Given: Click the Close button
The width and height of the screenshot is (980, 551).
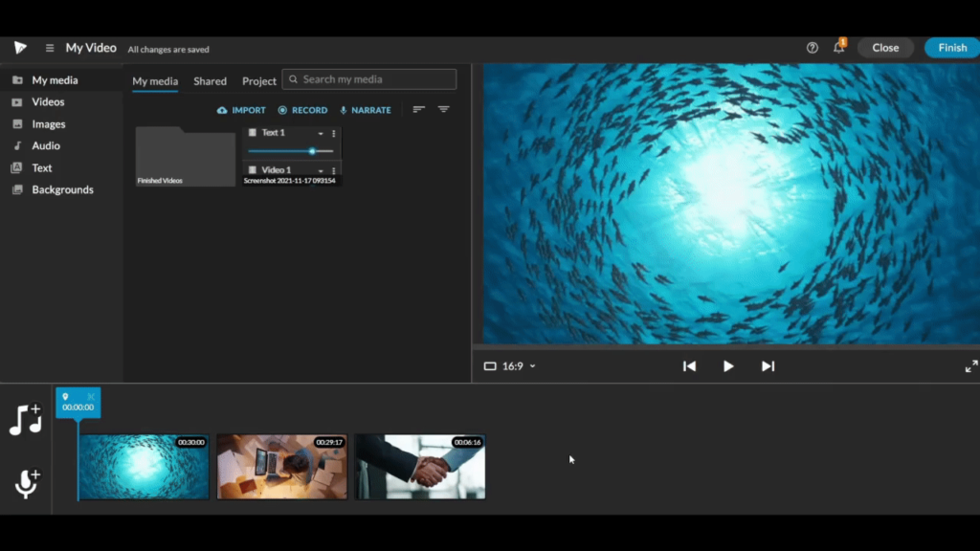Looking at the screenshot, I should (x=885, y=48).
